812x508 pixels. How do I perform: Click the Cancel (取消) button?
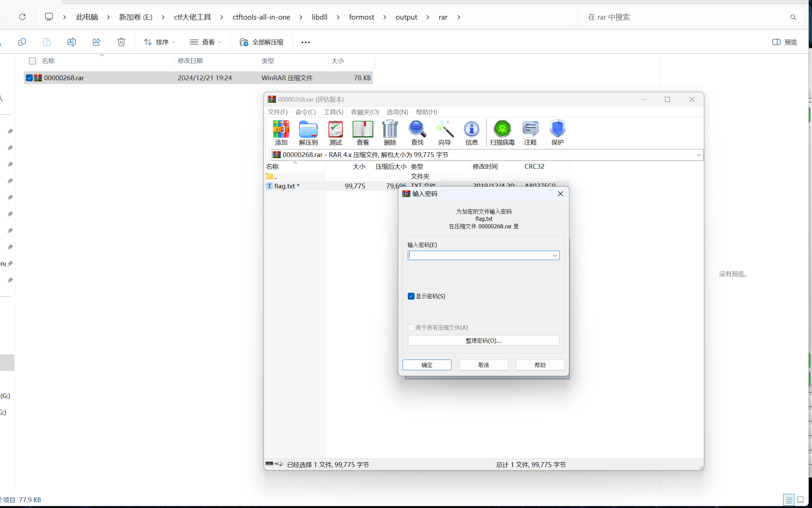(484, 365)
